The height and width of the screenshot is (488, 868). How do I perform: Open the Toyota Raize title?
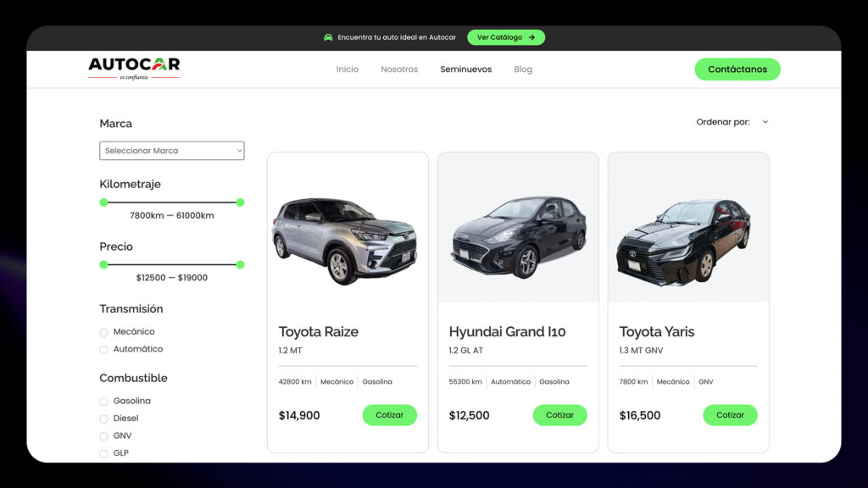[319, 331]
